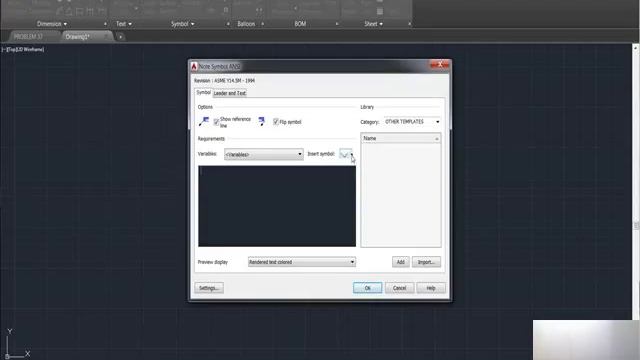Close the Note Symbol ANSI dialog
This screenshot has height=360, width=640.
click(x=440, y=65)
